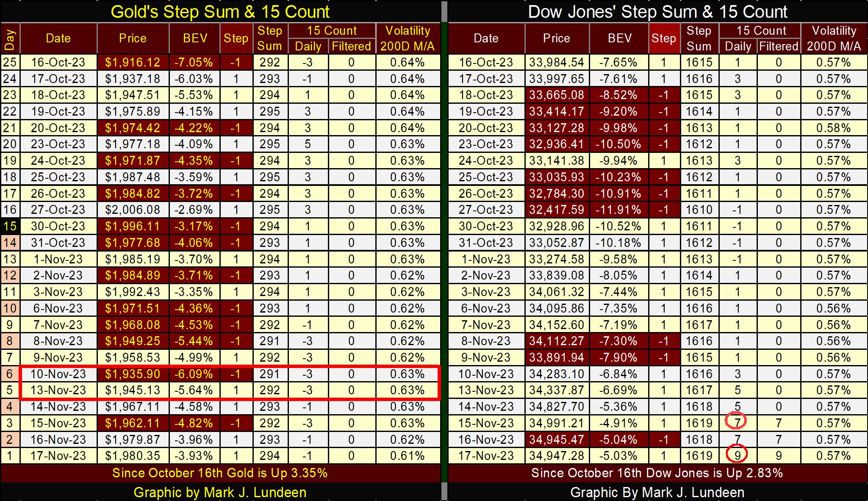Click gold price $1,935.90 in red box
Image resolution: width=868 pixels, height=501 pixels.
click(133, 374)
